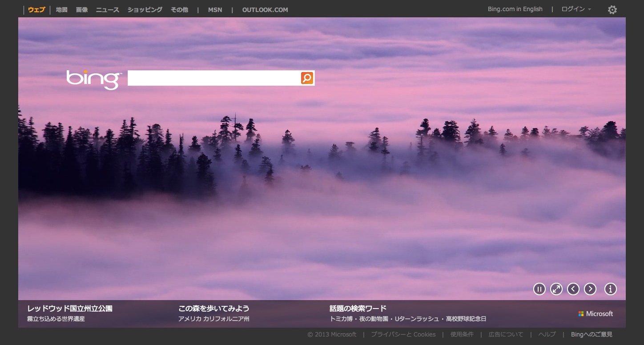Image resolution: width=644 pixels, height=345 pixels.
Task: Open the OUTLOOK.COM link
Action: (265, 10)
